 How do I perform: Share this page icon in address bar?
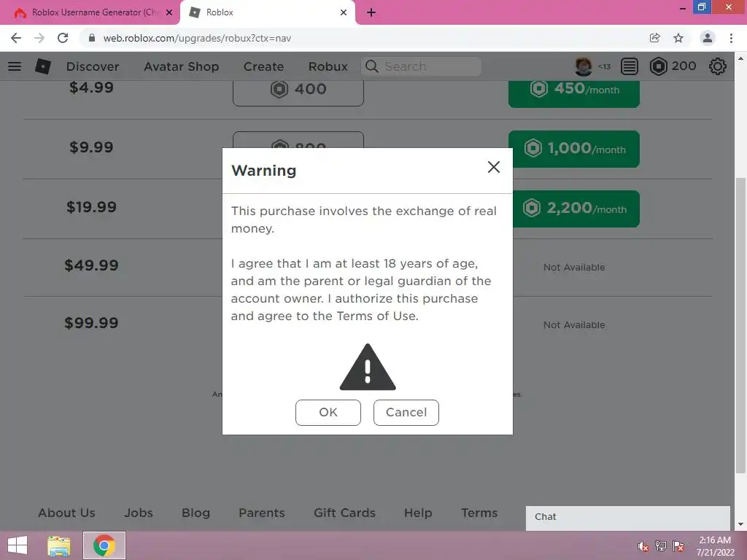(x=654, y=38)
